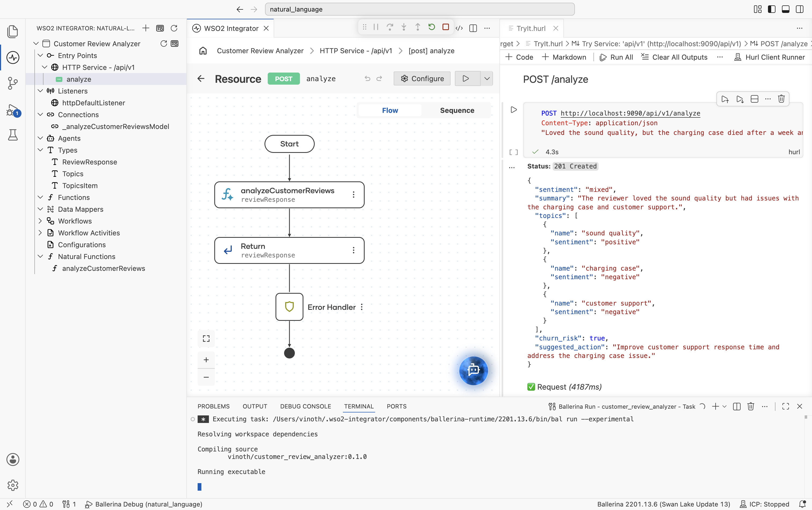Image resolution: width=812 pixels, height=510 pixels.
Task: Click the Show Source code icon
Action: (x=459, y=28)
